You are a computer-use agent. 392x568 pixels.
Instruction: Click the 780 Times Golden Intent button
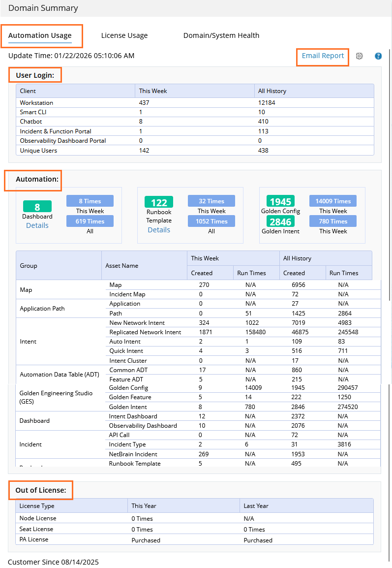click(333, 221)
